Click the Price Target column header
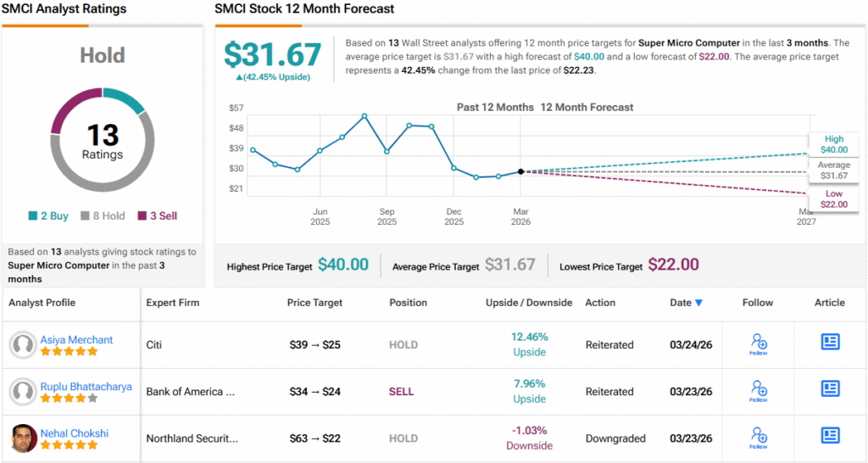This screenshot has width=868, height=463. coord(314,303)
